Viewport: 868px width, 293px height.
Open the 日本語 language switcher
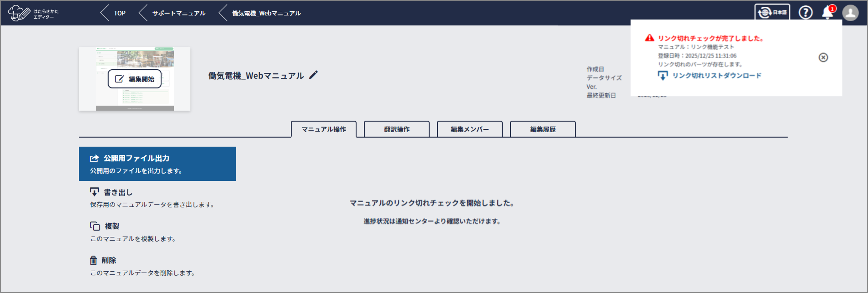click(772, 13)
